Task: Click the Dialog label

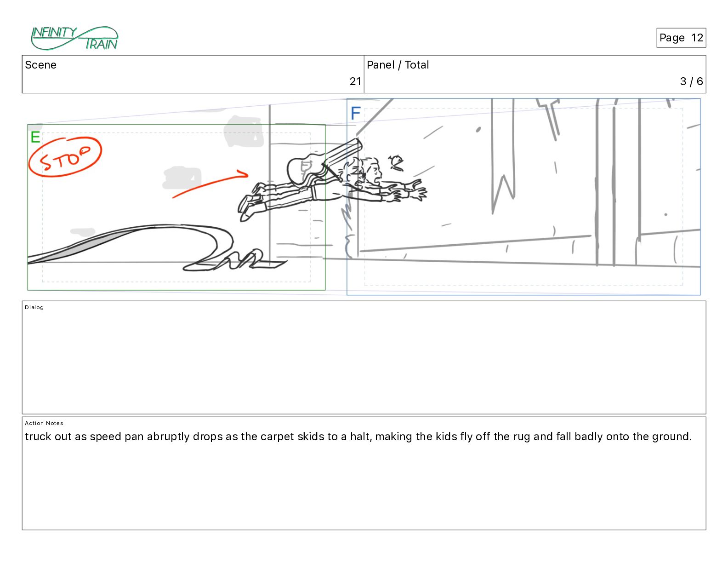Action: coord(34,307)
